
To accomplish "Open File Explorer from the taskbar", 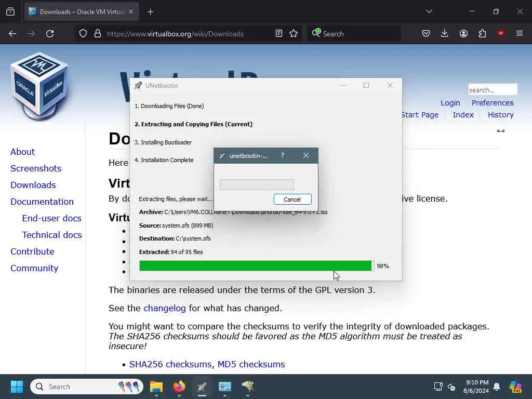I will (156, 387).
